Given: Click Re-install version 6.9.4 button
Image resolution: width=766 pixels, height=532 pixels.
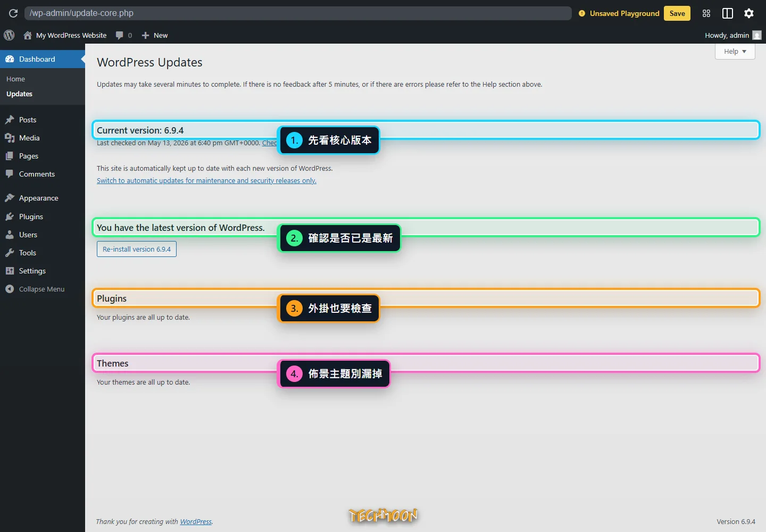Looking at the screenshot, I should [137, 249].
